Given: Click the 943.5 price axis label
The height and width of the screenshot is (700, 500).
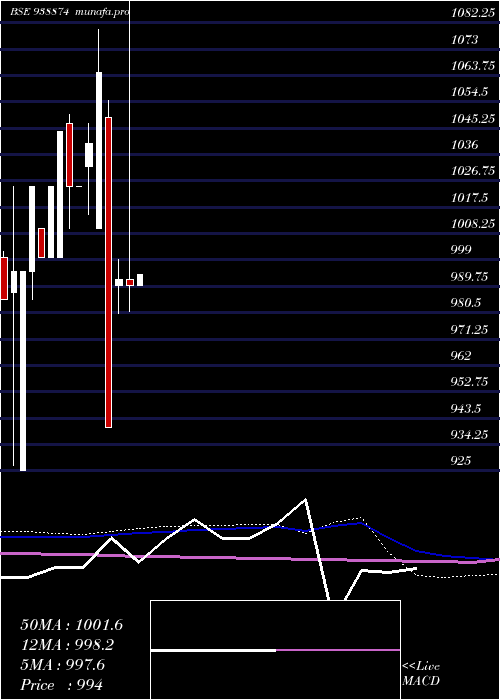Looking at the screenshot, I should (466, 408).
